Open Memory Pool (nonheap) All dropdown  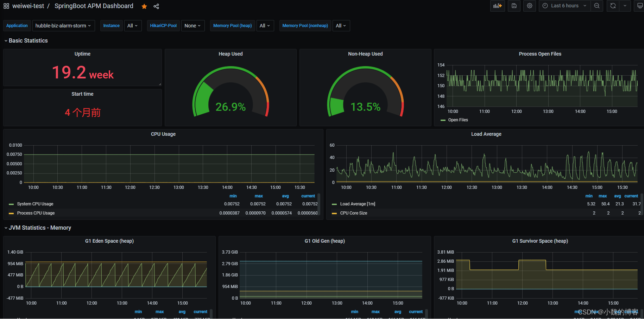pyautogui.click(x=341, y=26)
